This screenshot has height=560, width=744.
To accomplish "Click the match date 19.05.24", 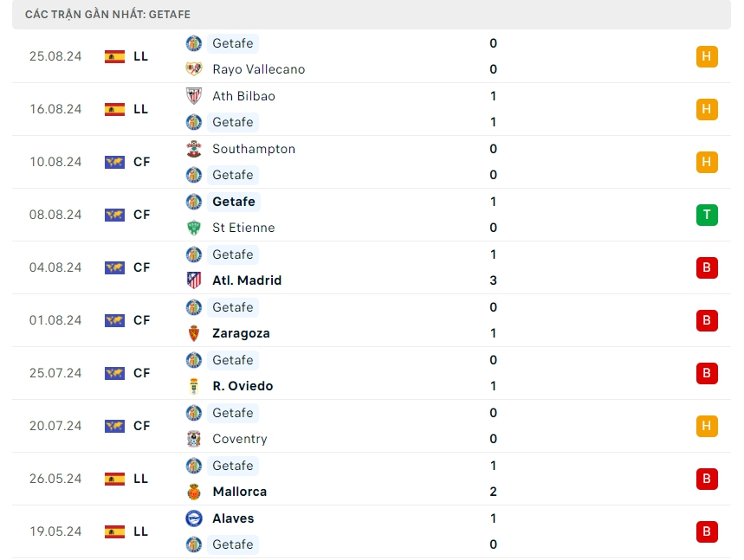I will (x=55, y=531).
